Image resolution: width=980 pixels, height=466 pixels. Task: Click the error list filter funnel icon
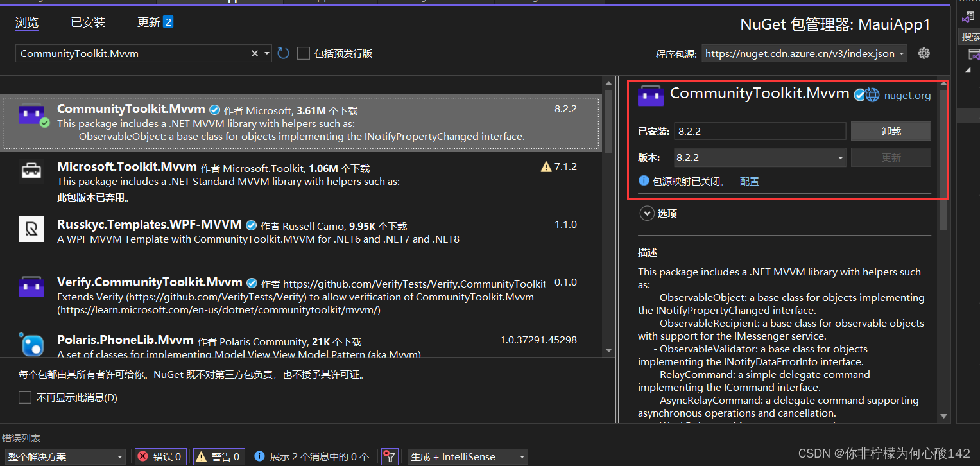pos(390,457)
